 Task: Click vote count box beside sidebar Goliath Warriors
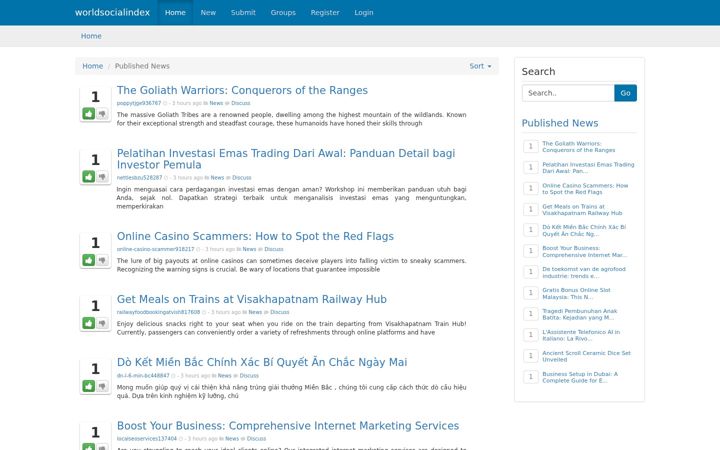point(531,146)
